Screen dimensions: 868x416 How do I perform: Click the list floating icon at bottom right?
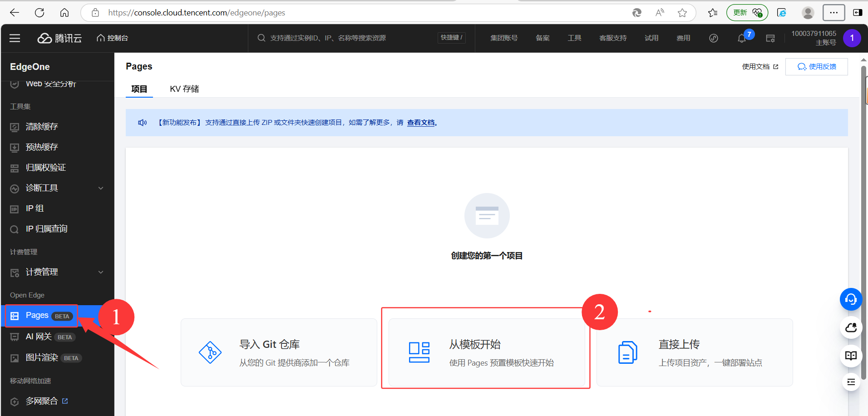851,382
